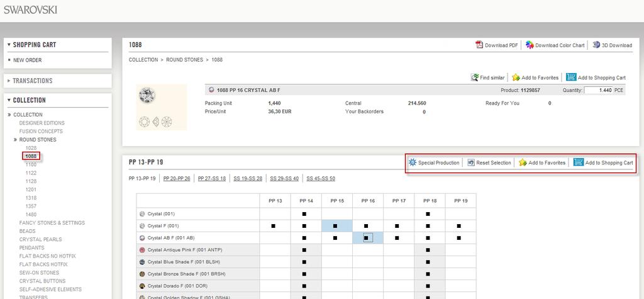644x299 pixels.
Task: Switch to the PP 27-SS 18 tab
Action: point(212,179)
